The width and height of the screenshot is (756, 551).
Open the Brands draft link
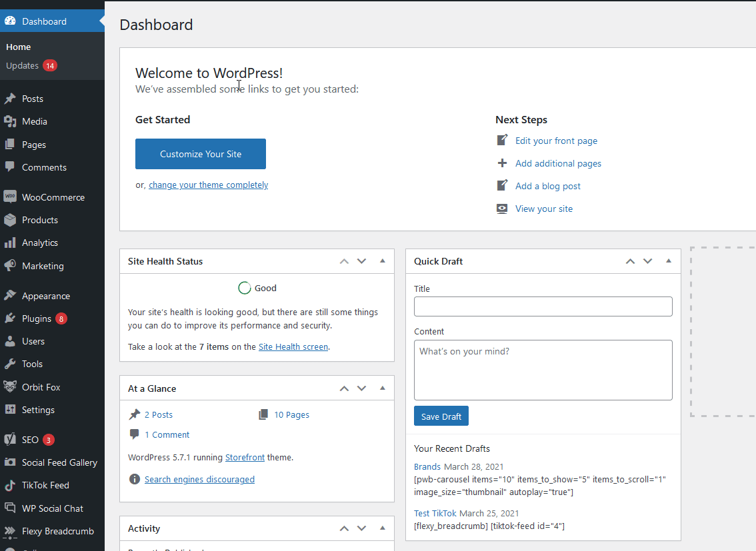(427, 466)
